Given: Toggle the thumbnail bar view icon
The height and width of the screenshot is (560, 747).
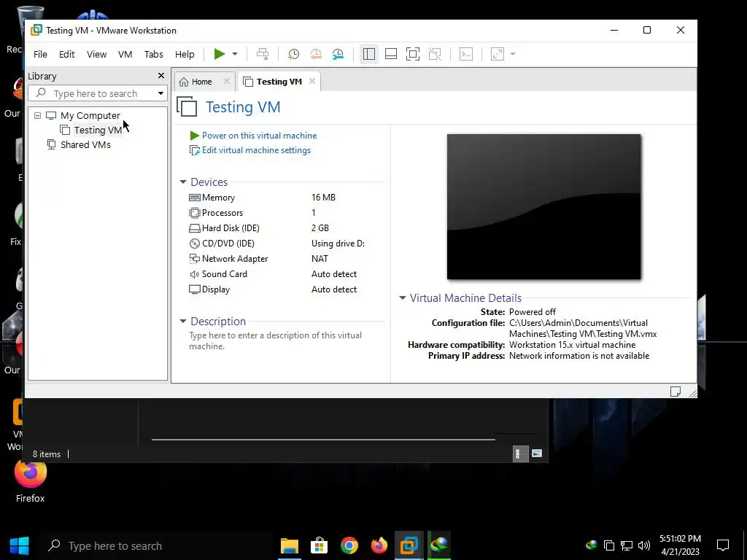Looking at the screenshot, I should 391,54.
